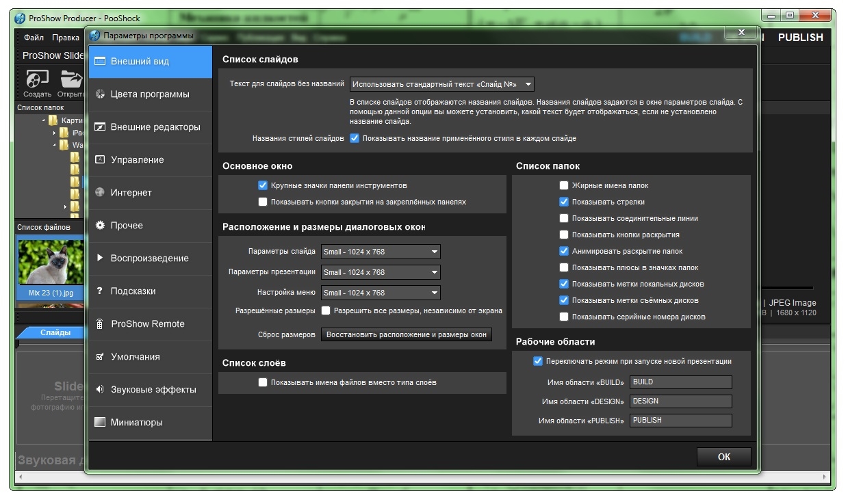This screenshot has height=504, width=848.
Task: Click Восстановить расположение и размеры окон button
Action: point(407,335)
